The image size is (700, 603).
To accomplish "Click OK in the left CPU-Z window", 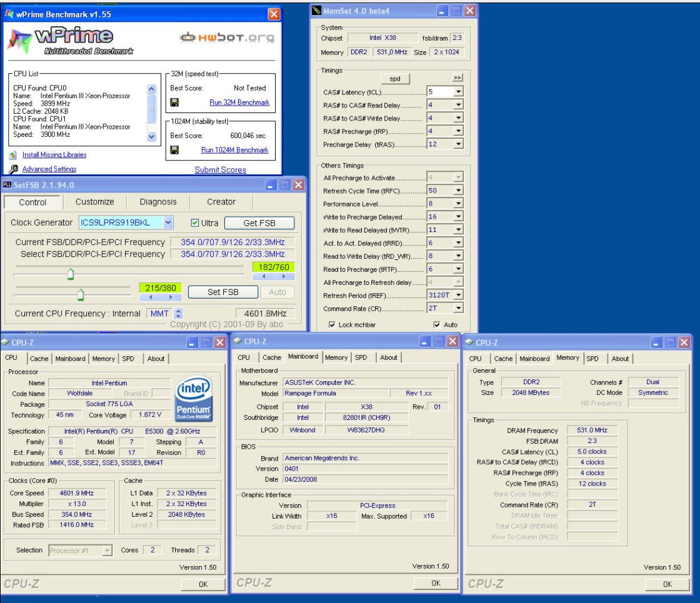I will tap(203, 584).
